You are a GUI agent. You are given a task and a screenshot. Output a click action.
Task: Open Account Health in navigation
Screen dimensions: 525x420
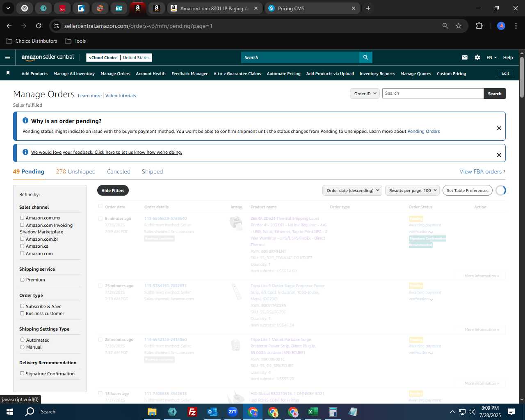151,74
